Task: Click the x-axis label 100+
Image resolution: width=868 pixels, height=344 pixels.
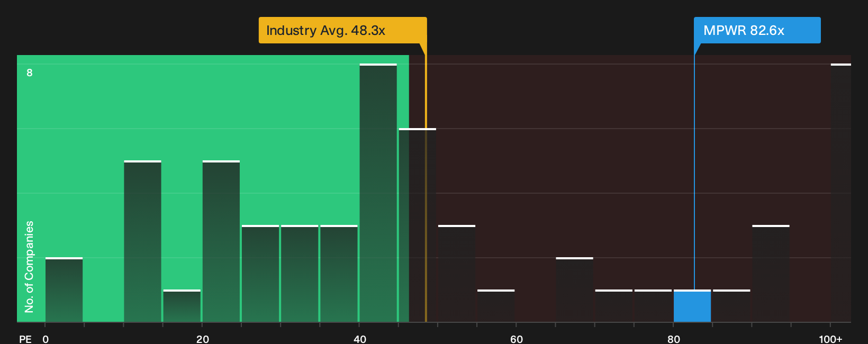Action: click(x=830, y=339)
